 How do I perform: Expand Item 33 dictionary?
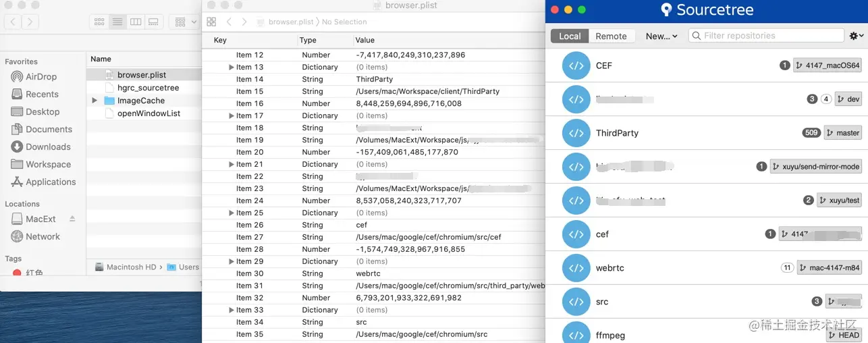[x=231, y=311]
